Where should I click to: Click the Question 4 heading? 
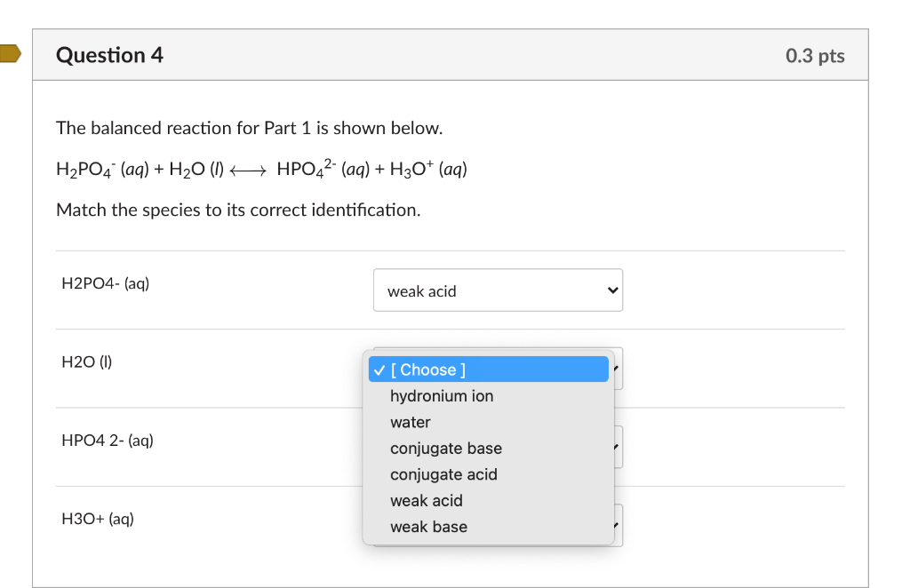[109, 56]
